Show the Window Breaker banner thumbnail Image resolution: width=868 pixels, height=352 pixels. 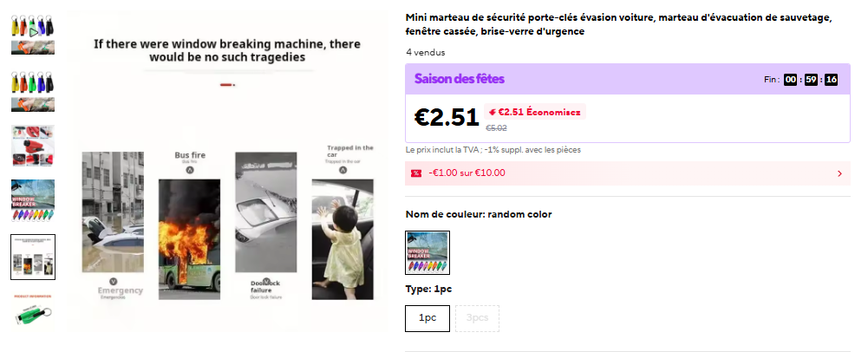pos(33,201)
